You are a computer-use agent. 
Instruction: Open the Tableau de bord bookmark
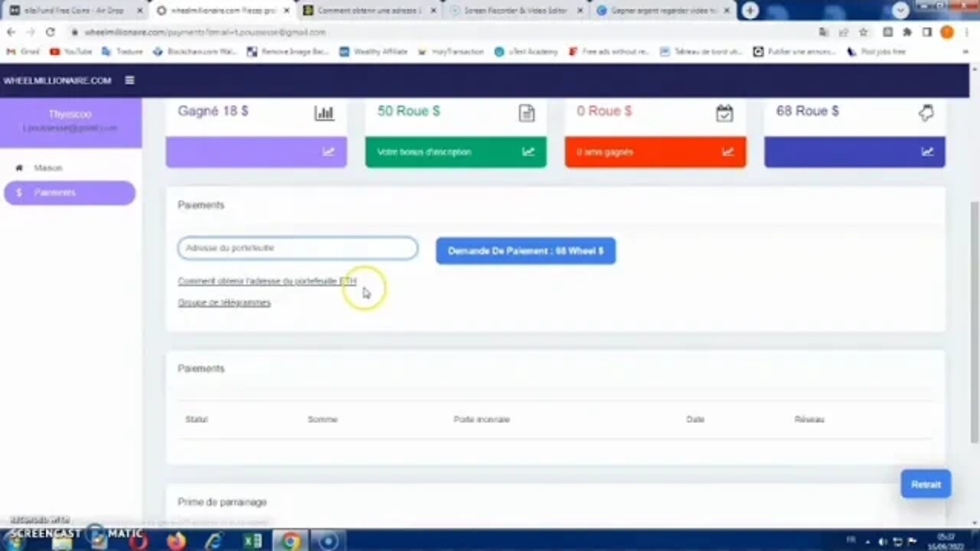click(701, 51)
